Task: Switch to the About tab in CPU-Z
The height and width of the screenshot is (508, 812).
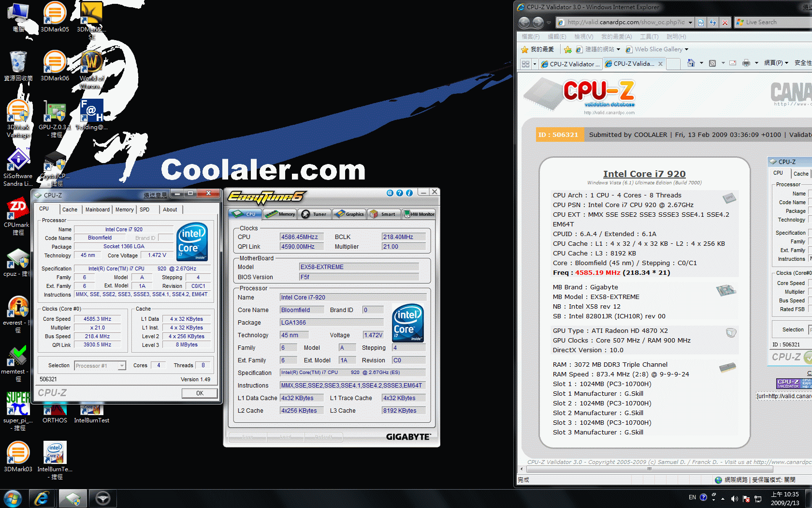Action: [170, 209]
